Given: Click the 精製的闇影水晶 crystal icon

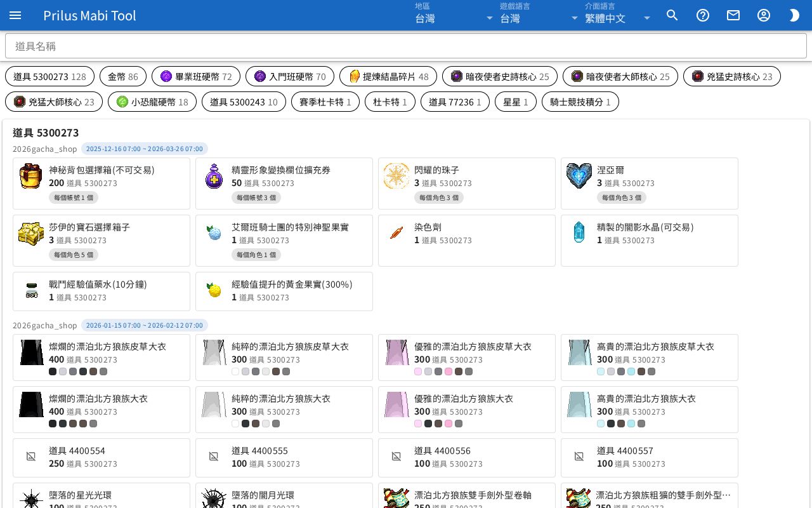Looking at the screenshot, I should [x=579, y=233].
